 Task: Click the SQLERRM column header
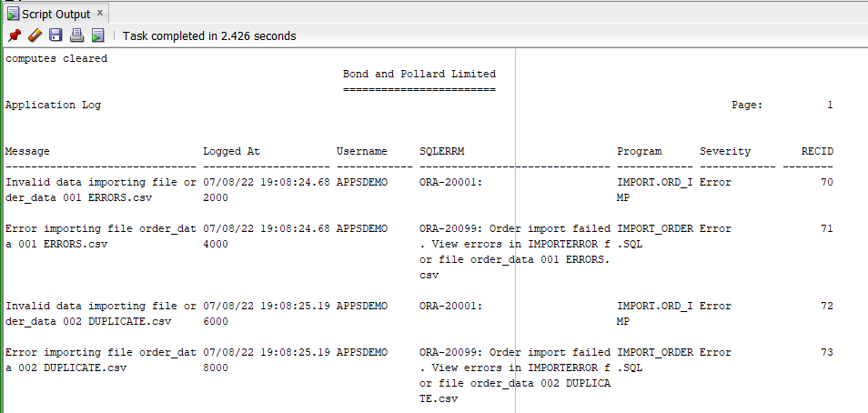tap(441, 151)
